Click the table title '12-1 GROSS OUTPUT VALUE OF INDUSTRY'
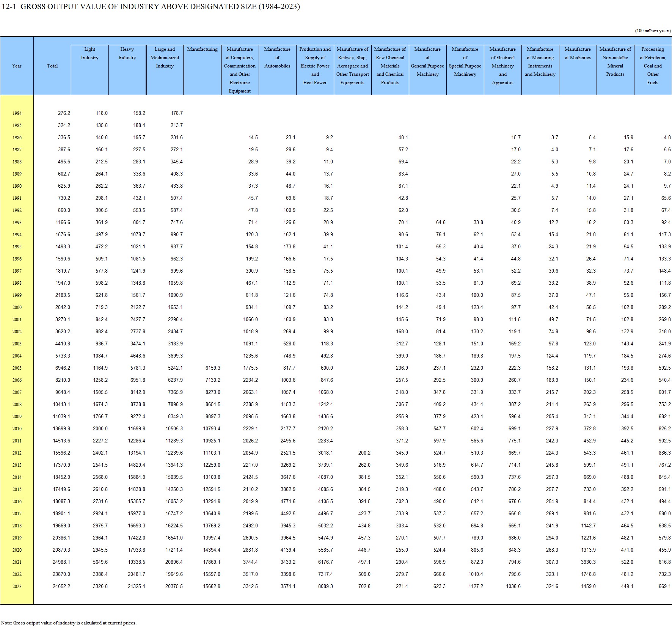 pyautogui.click(x=151, y=6)
